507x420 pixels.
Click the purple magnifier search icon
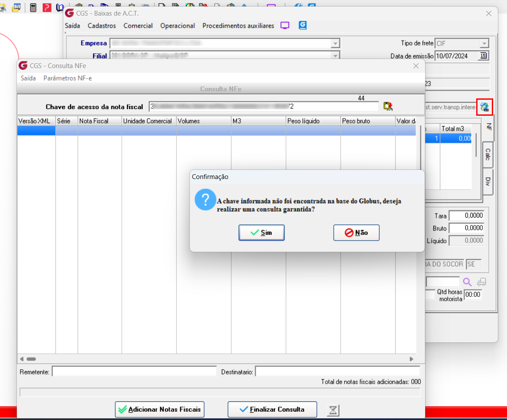467,282
